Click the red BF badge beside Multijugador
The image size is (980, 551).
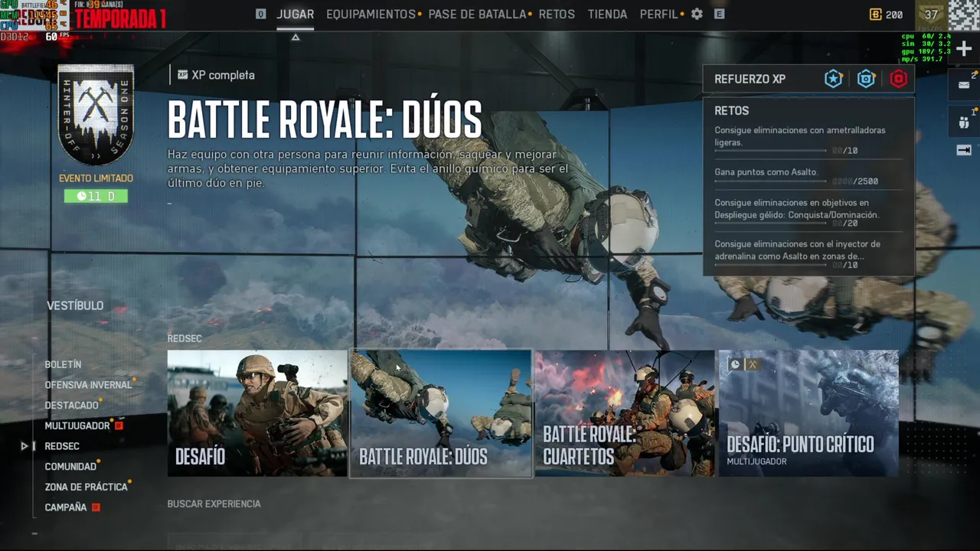pyautogui.click(x=119, y=425)
